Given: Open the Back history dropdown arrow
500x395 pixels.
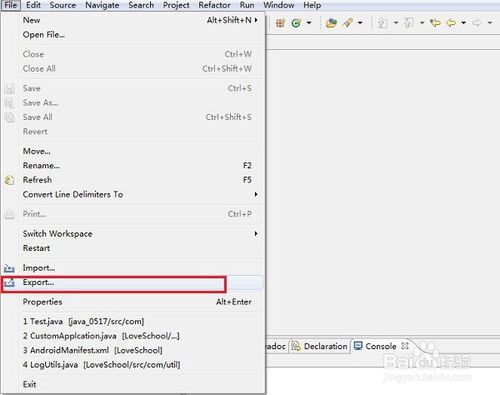Looking at the screenshot, I should [463, 23].
